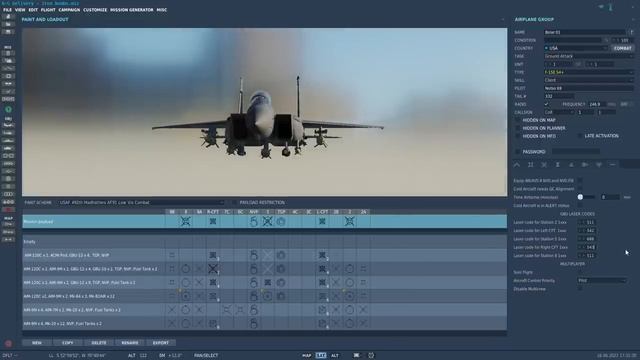Click R-CFT bomb icon in Mission payload row
The height and width of the screenshot is (360, 640).
pos(213,222)
